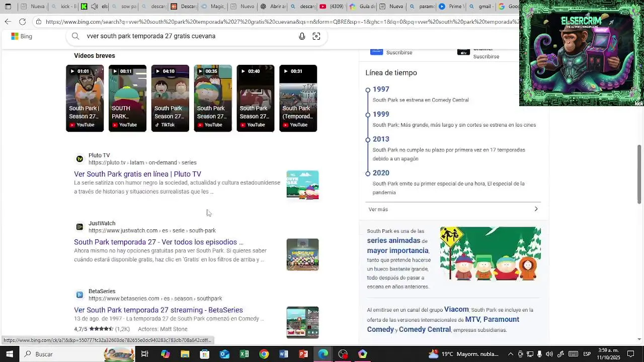The height and width of the screenshot is (362, 644).
Task: Open Windows Start menu
Action: tap(10, 354)
